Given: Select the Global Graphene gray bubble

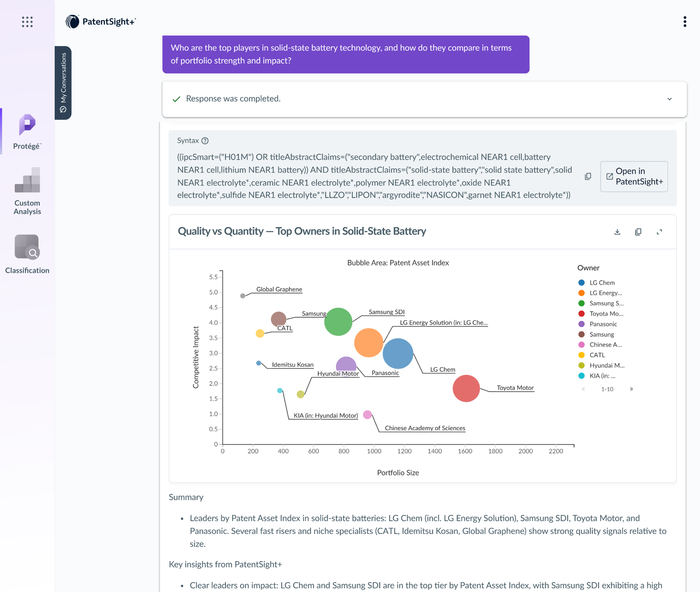Looking at the screenshot, I should pyautogui.click(x=243, y=296).
